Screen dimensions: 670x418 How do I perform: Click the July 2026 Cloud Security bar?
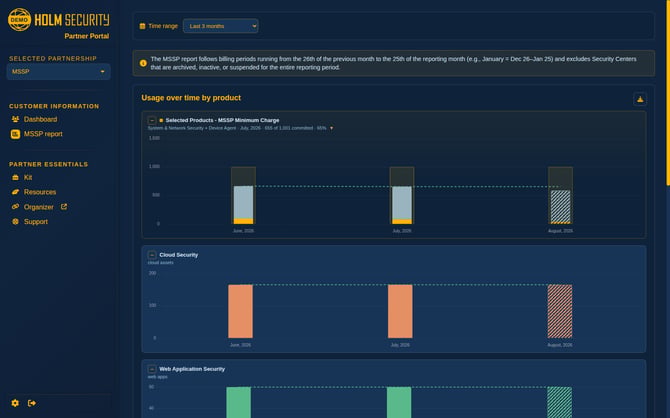click(x=400, y=311)
